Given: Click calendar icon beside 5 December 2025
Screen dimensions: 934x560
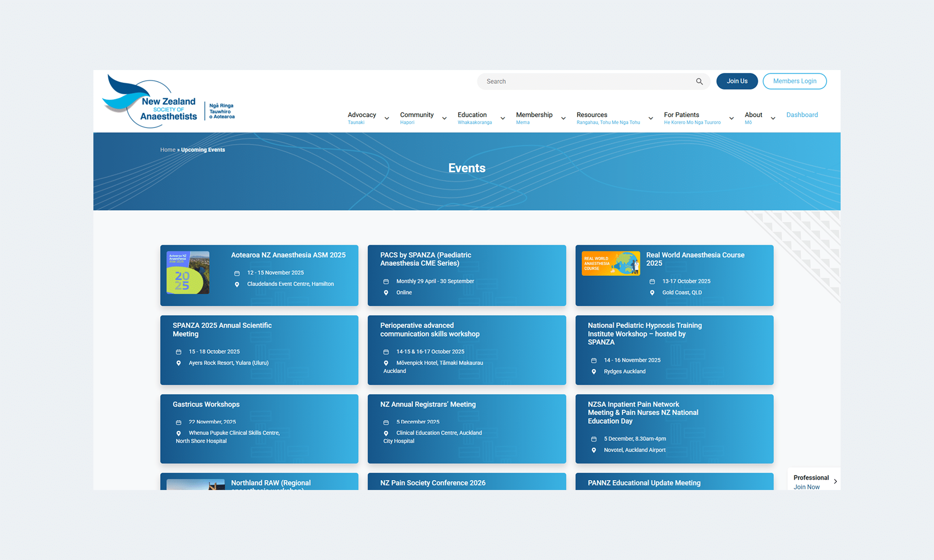Looking at the screenshot, I should [x=386, y=422].
